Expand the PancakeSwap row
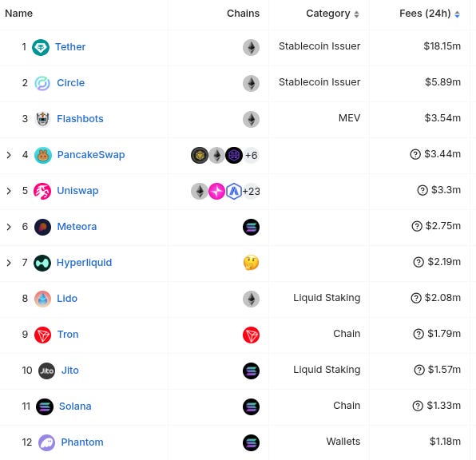This screenshot has height=460, width=476. tap(9, 155)
